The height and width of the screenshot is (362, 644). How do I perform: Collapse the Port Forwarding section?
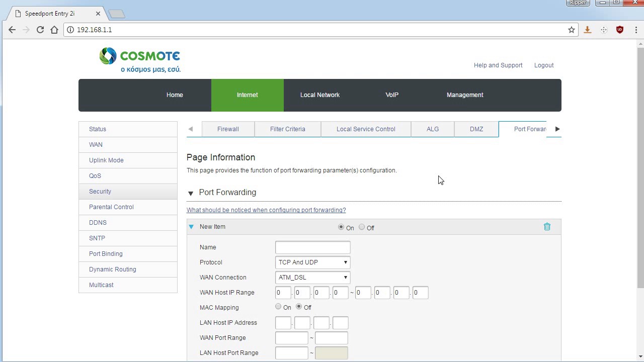coord(191,193)
